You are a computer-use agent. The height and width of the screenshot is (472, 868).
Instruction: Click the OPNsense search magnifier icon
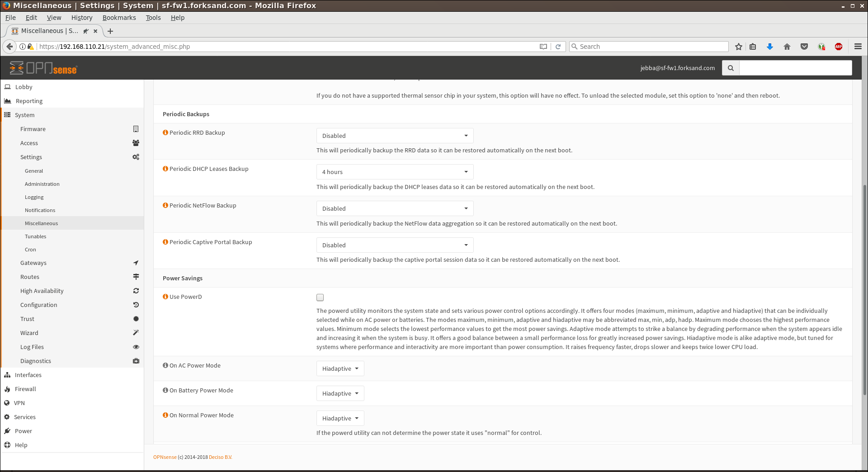(731, 68)
